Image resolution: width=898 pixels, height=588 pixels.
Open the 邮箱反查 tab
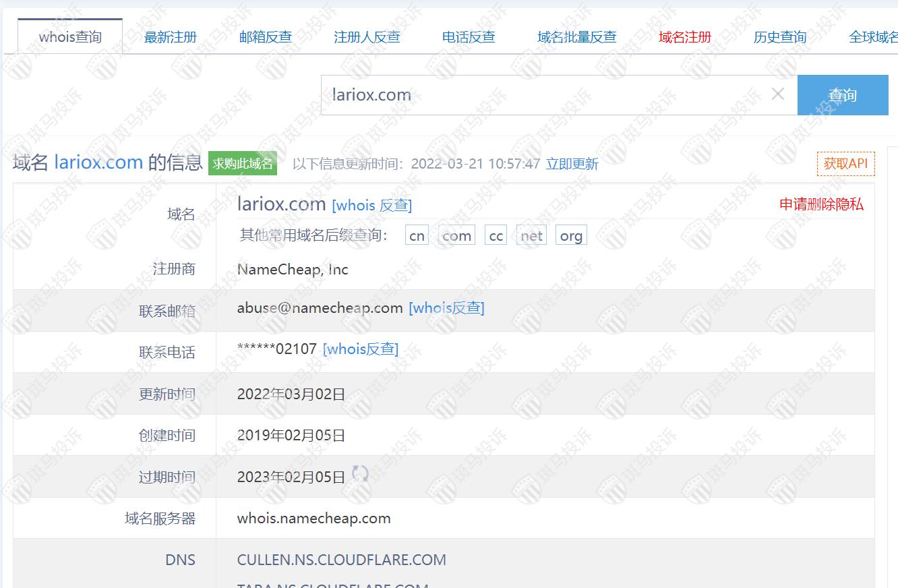[266, 37]
